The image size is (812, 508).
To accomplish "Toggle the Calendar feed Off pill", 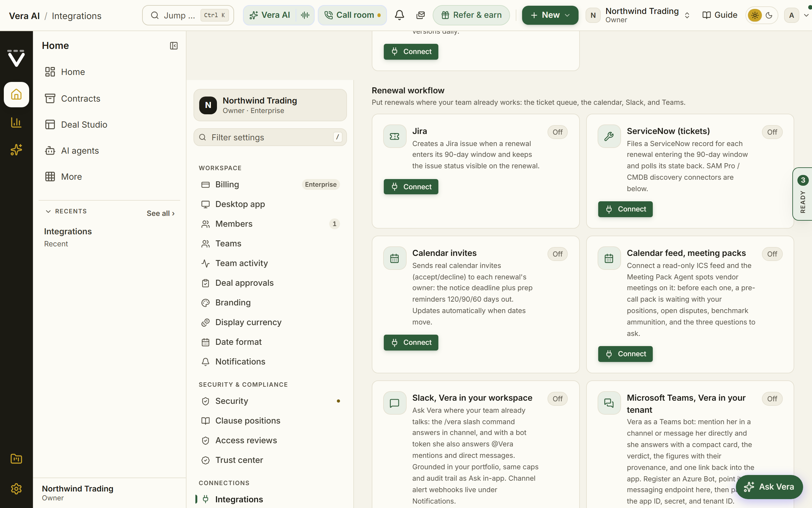I will (x=772, y=254).
